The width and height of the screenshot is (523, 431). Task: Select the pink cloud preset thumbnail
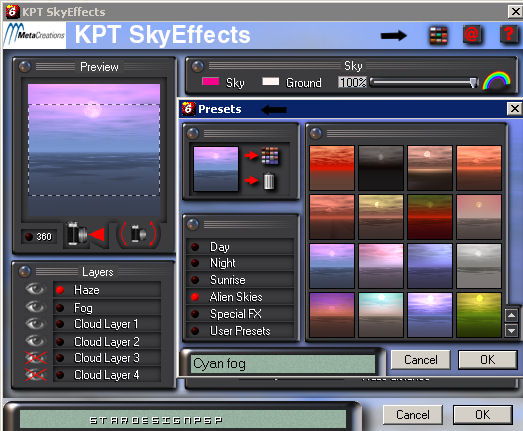coord(381,266)
